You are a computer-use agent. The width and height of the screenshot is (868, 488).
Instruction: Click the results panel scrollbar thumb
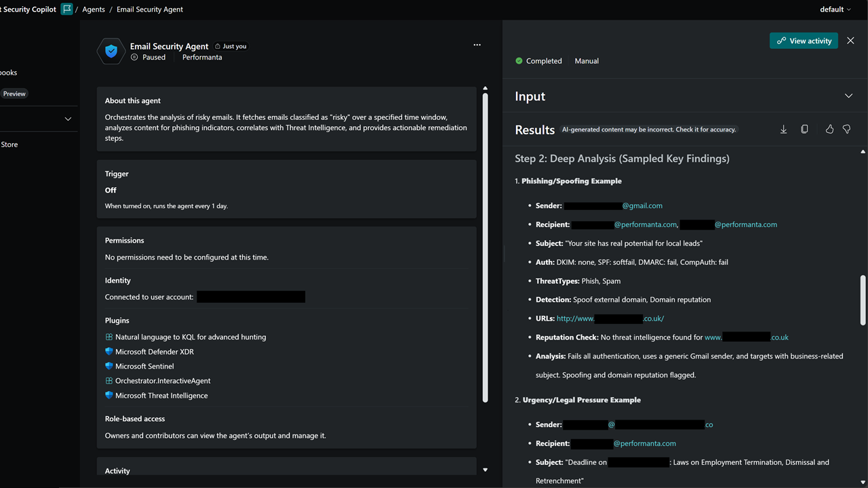(x=863, y=300)
